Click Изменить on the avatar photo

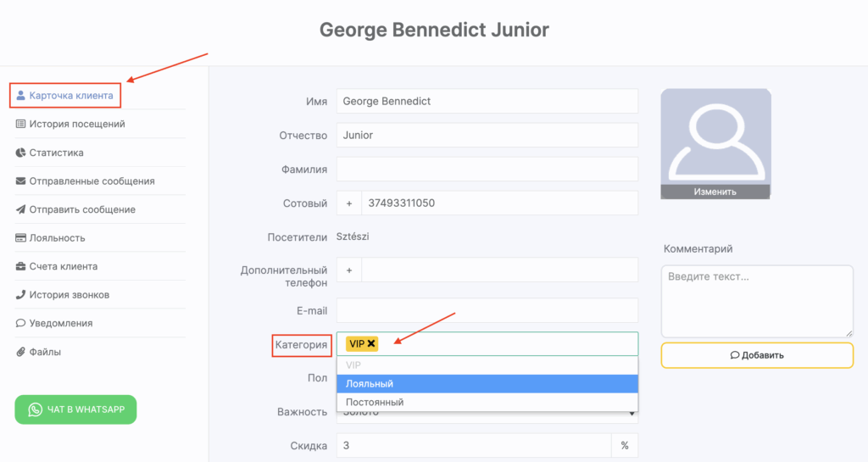715,192
